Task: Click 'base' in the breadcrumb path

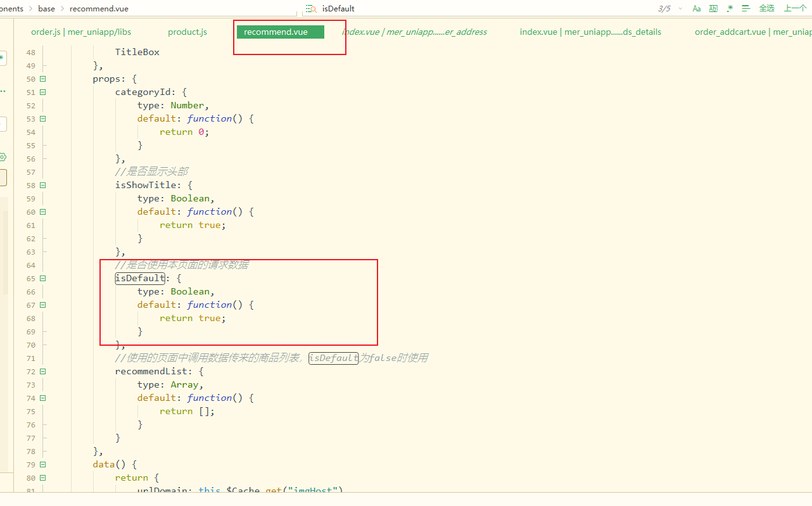Action: point(46,9)
